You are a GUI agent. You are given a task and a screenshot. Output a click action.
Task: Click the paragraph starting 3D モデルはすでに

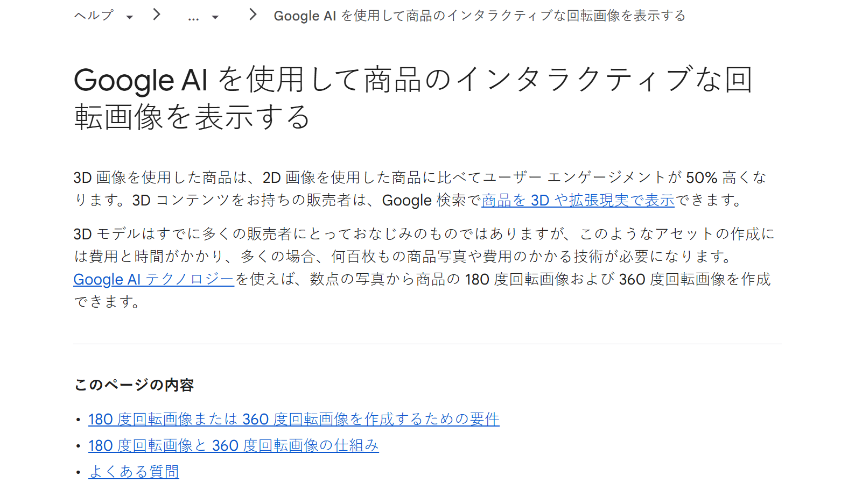coord(424,268)
